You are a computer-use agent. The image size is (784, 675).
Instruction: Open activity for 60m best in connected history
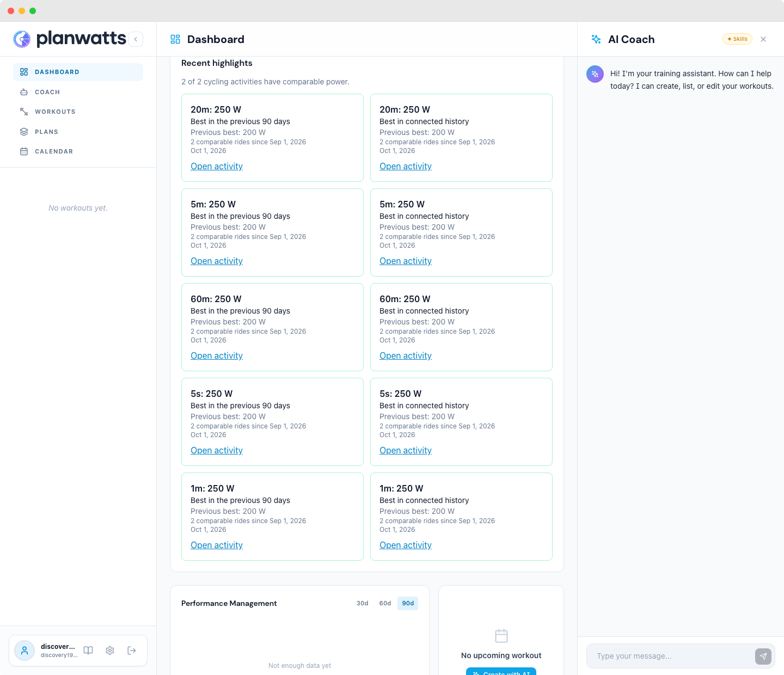coord(406,356)
